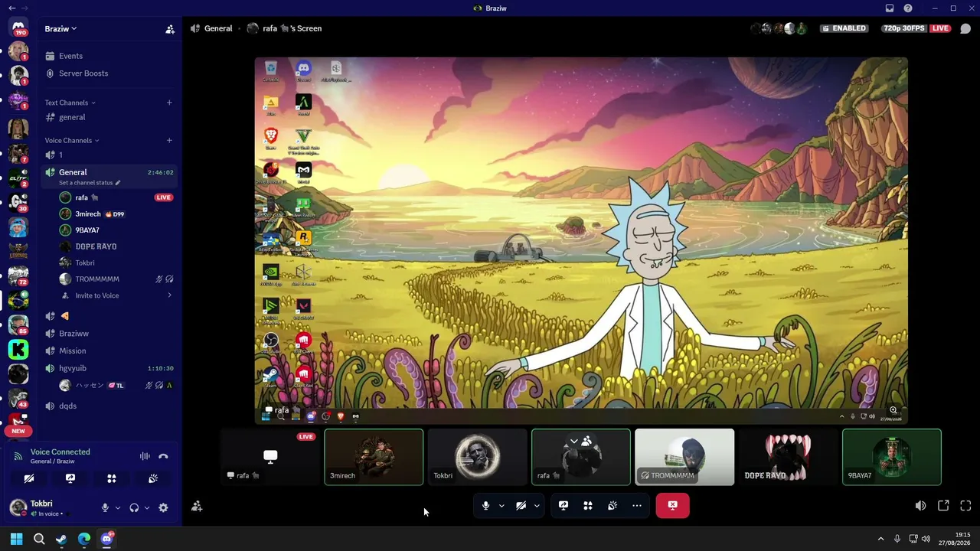Open Steam from the Windows taskbar
Viewport: 980px width, 551px height.
tap(61, 540)
